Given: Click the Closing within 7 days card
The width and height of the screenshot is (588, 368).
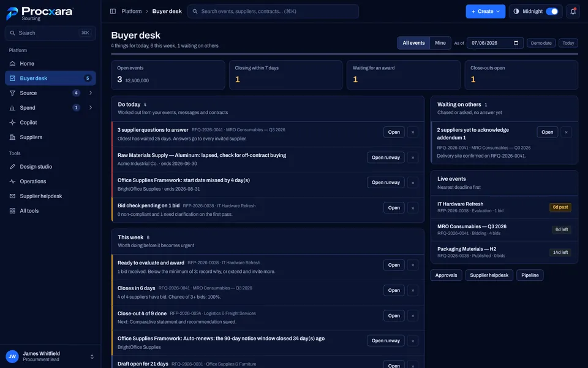Looking at the screenshot, I should [286, 75].
